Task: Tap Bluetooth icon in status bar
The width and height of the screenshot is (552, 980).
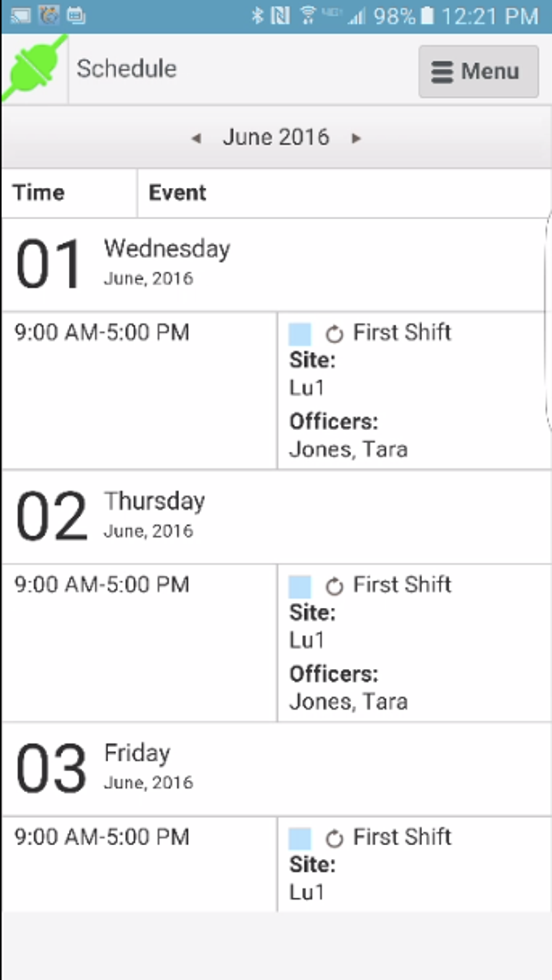Action: coord(257,16)
